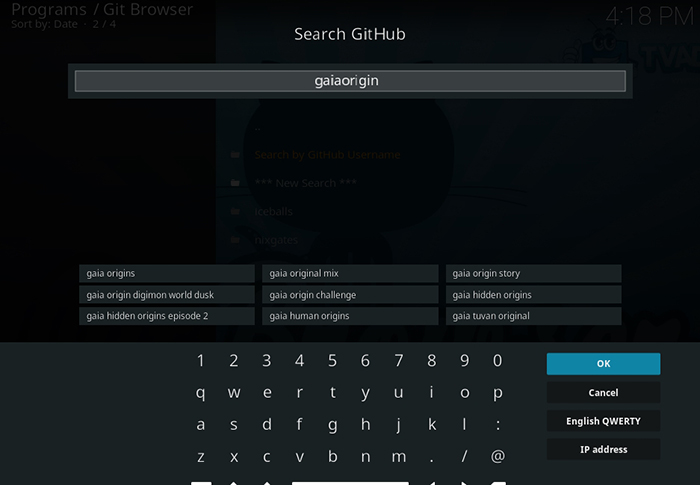Tap the 1 key on the keyboard
Viewport: 700px width, 485px height.
(200, 360)
